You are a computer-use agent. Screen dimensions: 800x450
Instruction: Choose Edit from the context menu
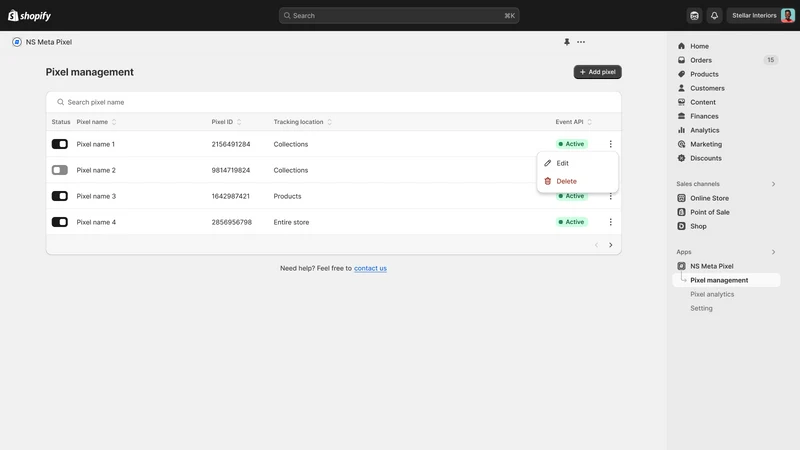pos(578,163)
